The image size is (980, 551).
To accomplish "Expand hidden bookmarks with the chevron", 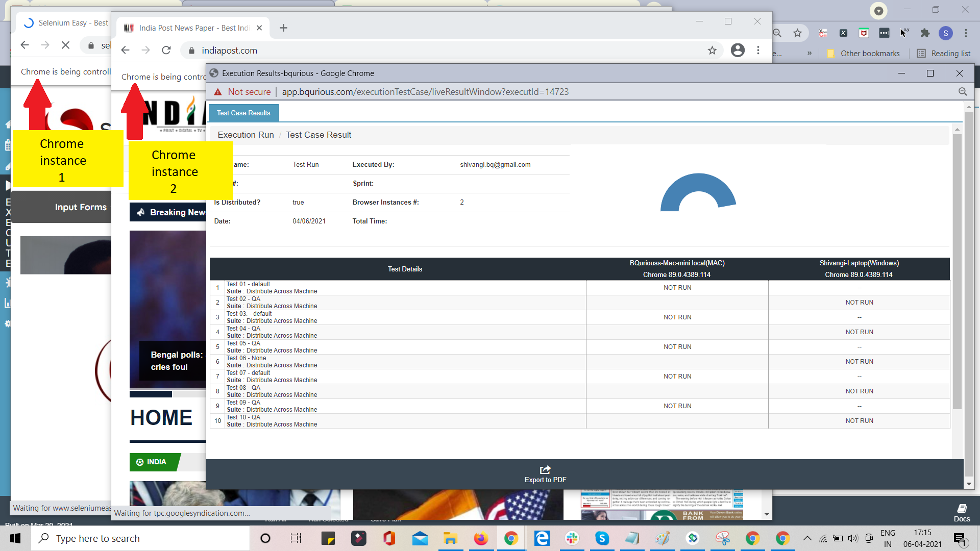I will [x=810, y=54].
